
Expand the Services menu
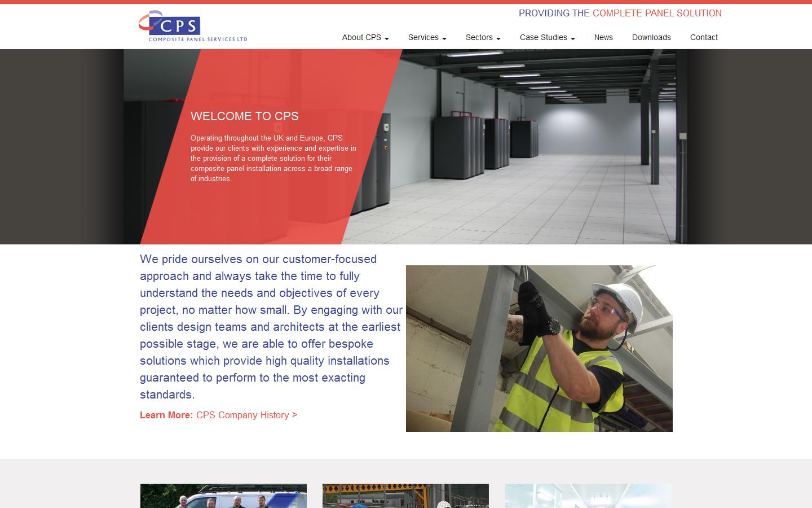pyautogui.click(x=423, y=37)
